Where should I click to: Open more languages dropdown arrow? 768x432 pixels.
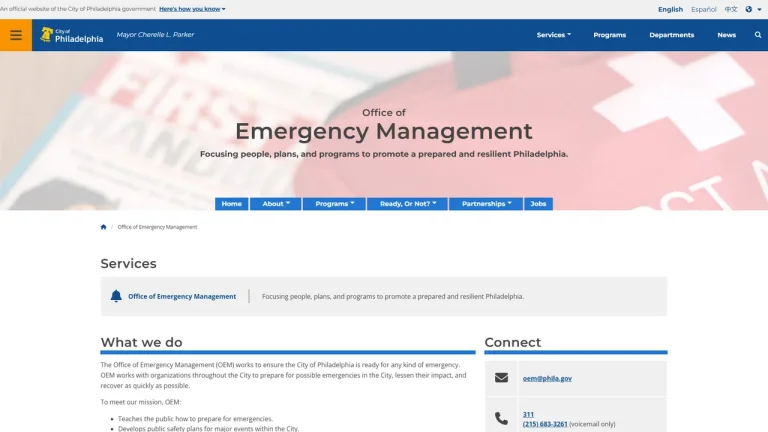point(759,9)
